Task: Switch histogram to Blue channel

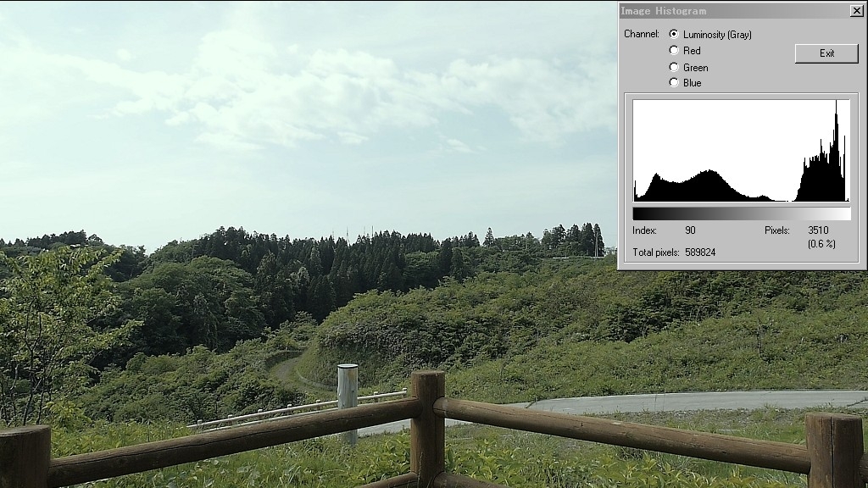Action: tap(674, 82)
